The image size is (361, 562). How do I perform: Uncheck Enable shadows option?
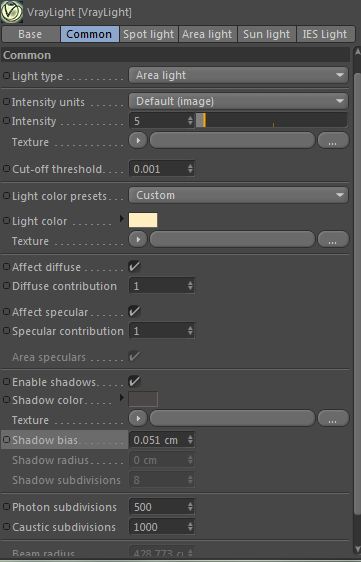[x=134, y=381]
